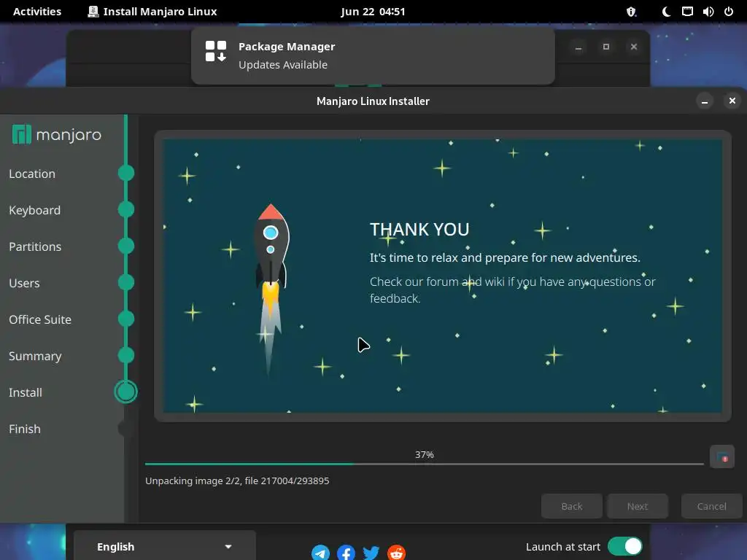
Task: Click the Install step progress circle
Action: click(125, 392)
